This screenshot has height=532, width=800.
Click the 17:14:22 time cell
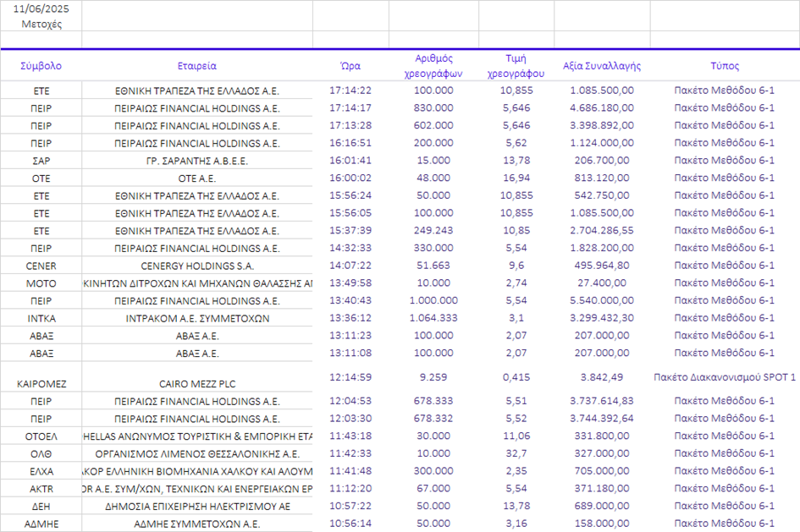pos(350,90)
